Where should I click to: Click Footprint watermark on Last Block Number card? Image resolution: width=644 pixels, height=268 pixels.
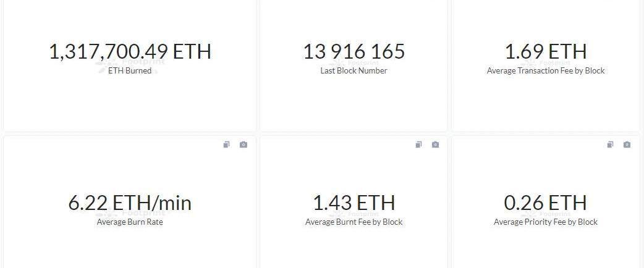tap(354, 63)
